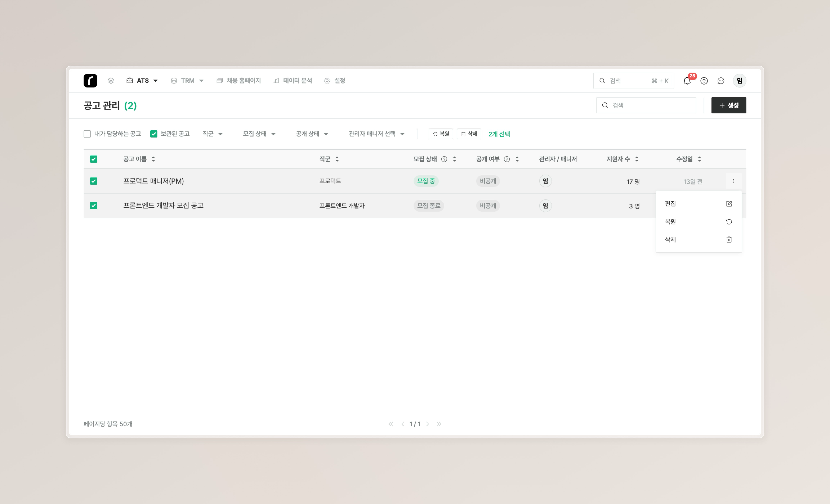The height and width of the screenshot is (504, 830).
Task: Enable the 내가 담당하는 공고 checkbox
Action: click(87, 134)
